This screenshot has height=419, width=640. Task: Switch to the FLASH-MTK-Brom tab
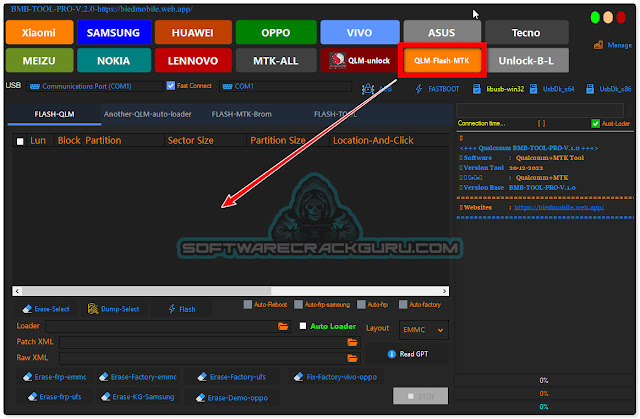point(241,114)
